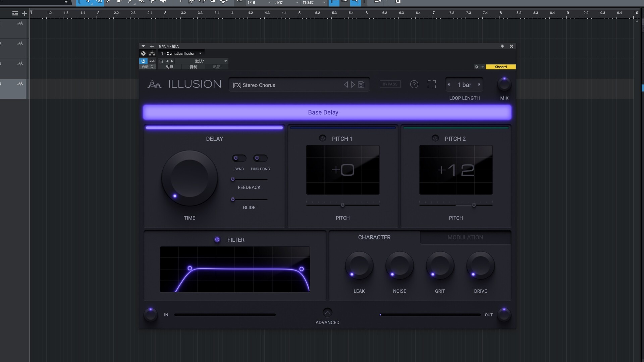Decrease loop length with the left arrow
The image size is (644, 362).
(x=449, y=85)
